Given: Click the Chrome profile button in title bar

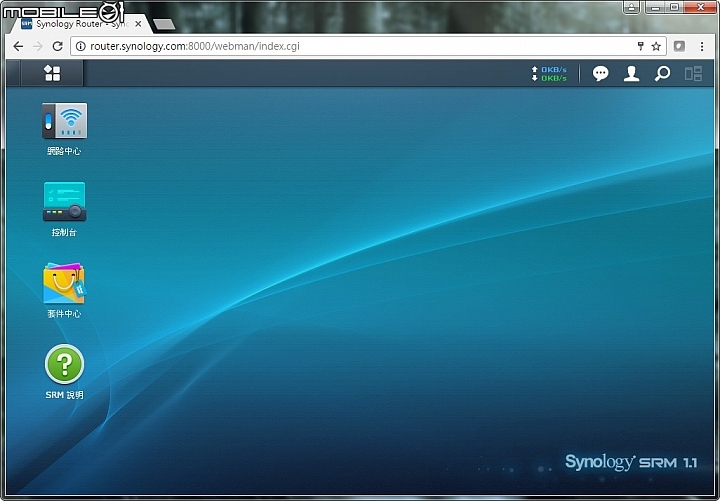Looking at the screenshot, I should (632, 7).
